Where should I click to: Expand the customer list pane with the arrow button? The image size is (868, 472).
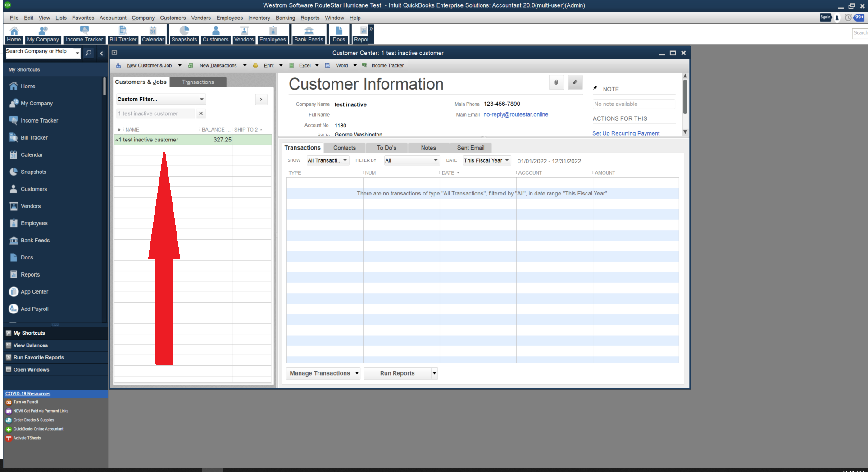point(261,100)
